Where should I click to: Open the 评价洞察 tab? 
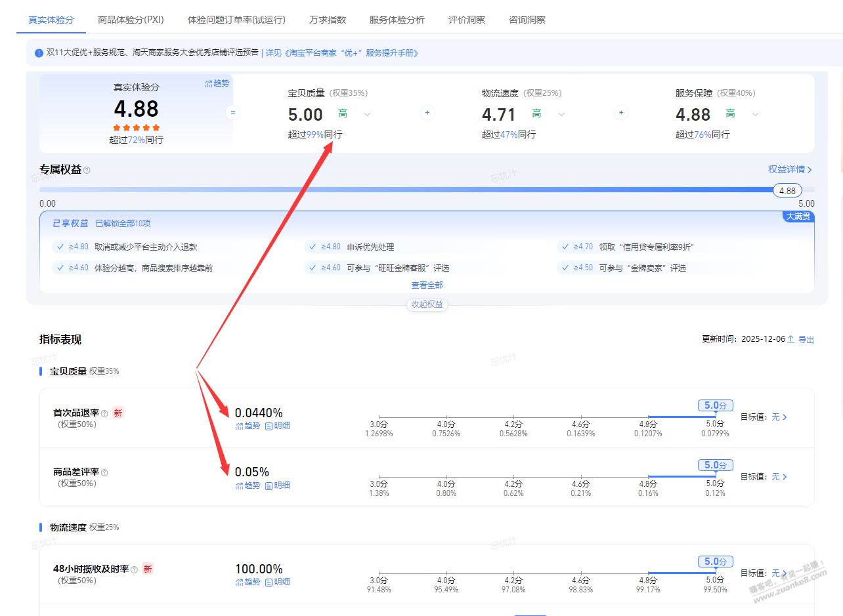click(x=466, y=20)
